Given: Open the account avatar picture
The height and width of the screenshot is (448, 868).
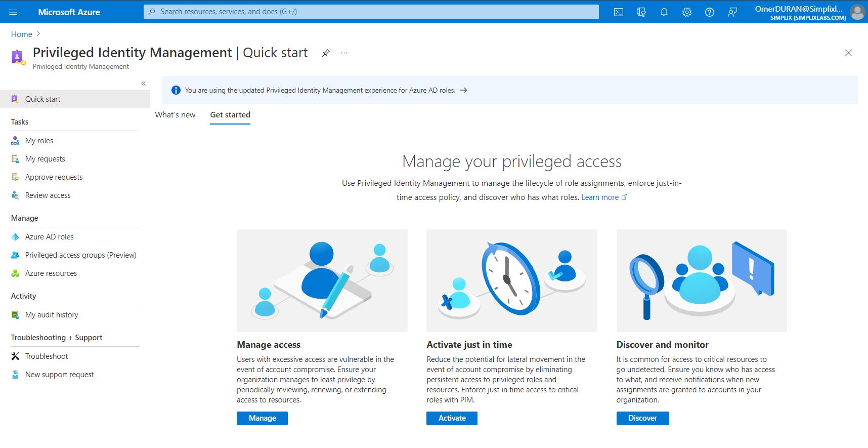Looking at the screenshot, I should pos(857,12).
